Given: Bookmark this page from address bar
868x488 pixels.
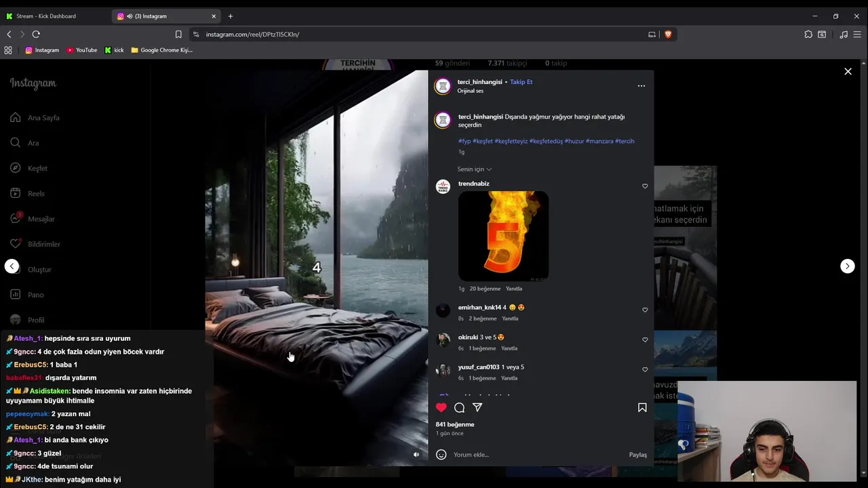Looking at the screenshot, I should coord(178,34).
